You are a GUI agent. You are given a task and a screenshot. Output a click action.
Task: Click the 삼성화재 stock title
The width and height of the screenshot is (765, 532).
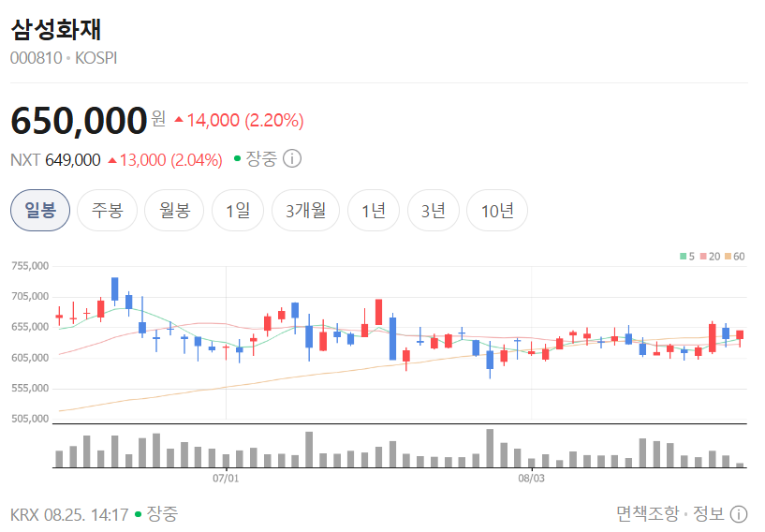pos(56,29)
